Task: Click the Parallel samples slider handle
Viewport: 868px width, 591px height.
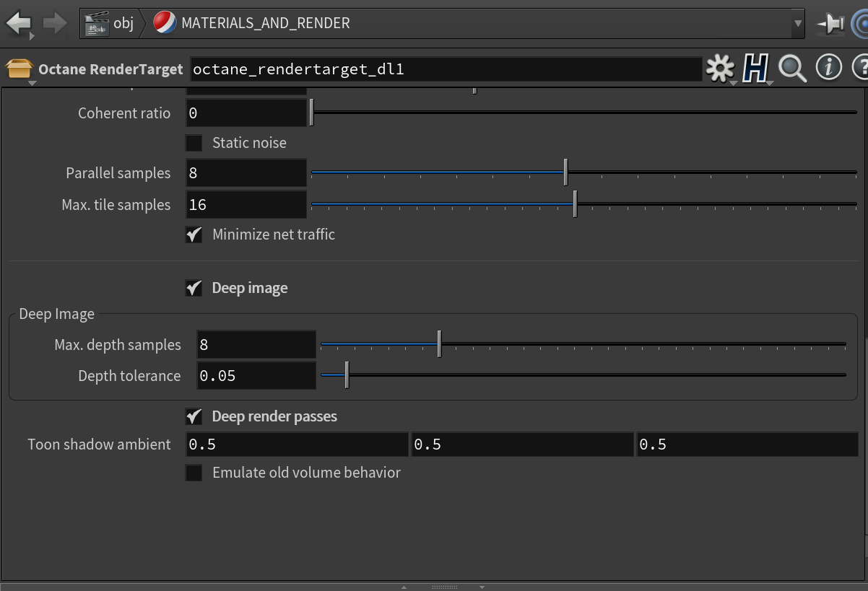Action: coord(565,173)
